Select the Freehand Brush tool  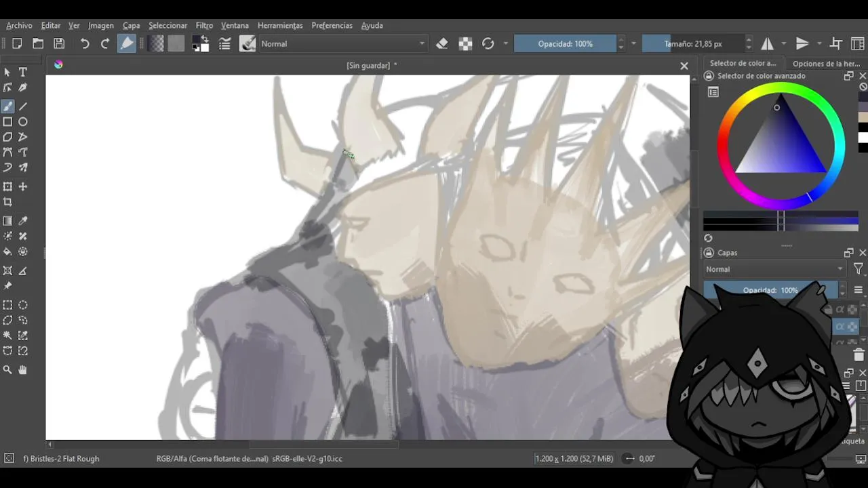tap(7, 106)
